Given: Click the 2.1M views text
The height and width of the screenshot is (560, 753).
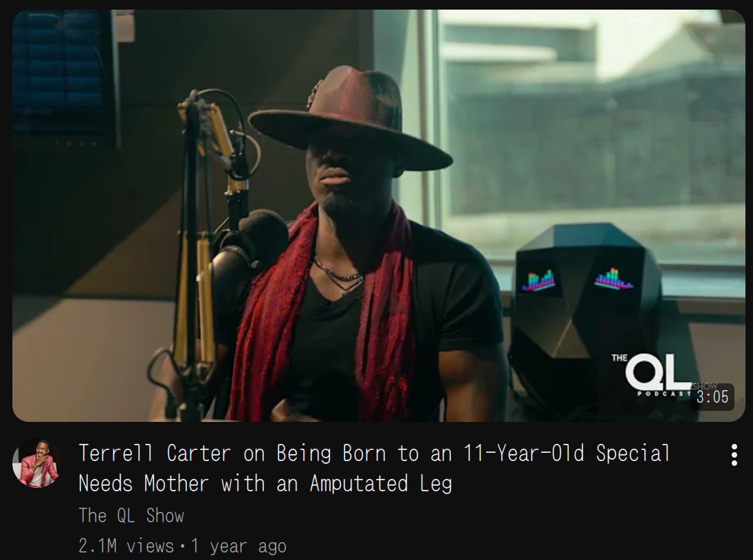Looking at the screenshot, I should 127,546.
